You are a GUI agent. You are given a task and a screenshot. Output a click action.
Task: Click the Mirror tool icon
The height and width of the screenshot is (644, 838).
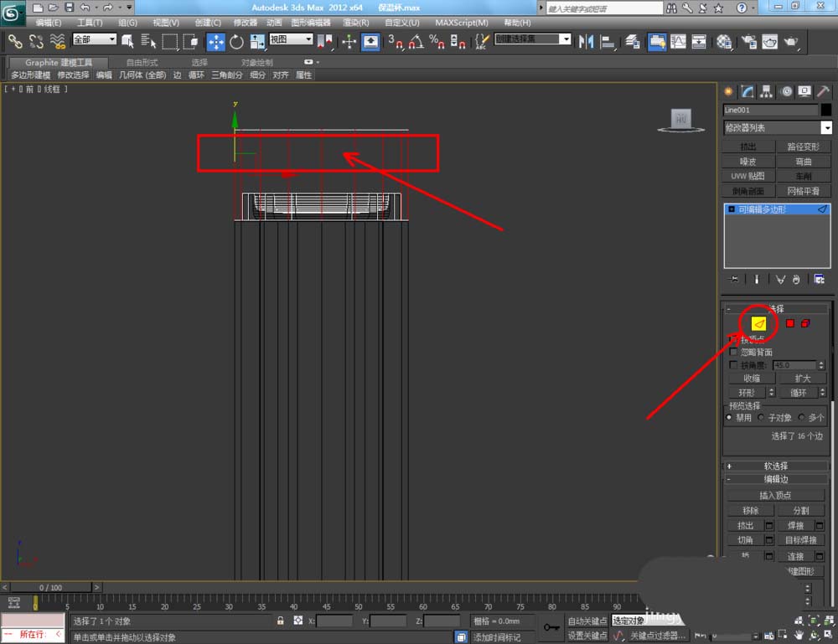(x=586, y=42)
